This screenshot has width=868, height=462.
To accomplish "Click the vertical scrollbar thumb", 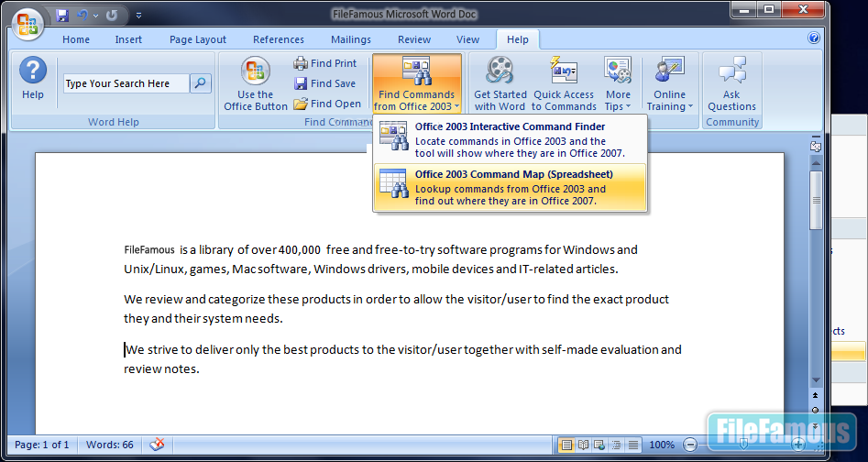I will (x=816, y=200).
